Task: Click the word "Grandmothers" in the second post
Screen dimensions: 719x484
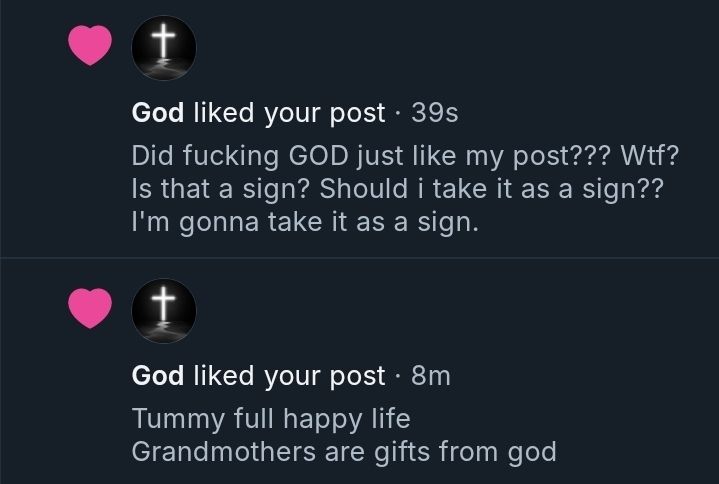Action: click(222, 450)
